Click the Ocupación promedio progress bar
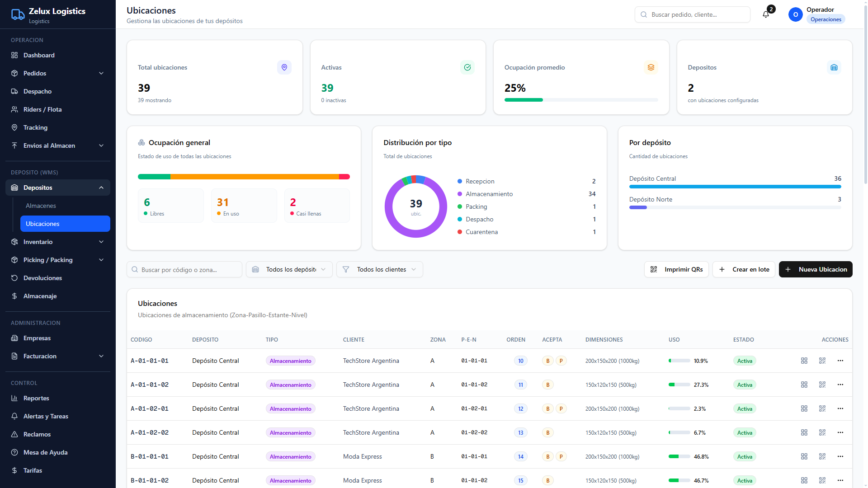The height and width of the screenshot is (488, 868). (581, 100)
